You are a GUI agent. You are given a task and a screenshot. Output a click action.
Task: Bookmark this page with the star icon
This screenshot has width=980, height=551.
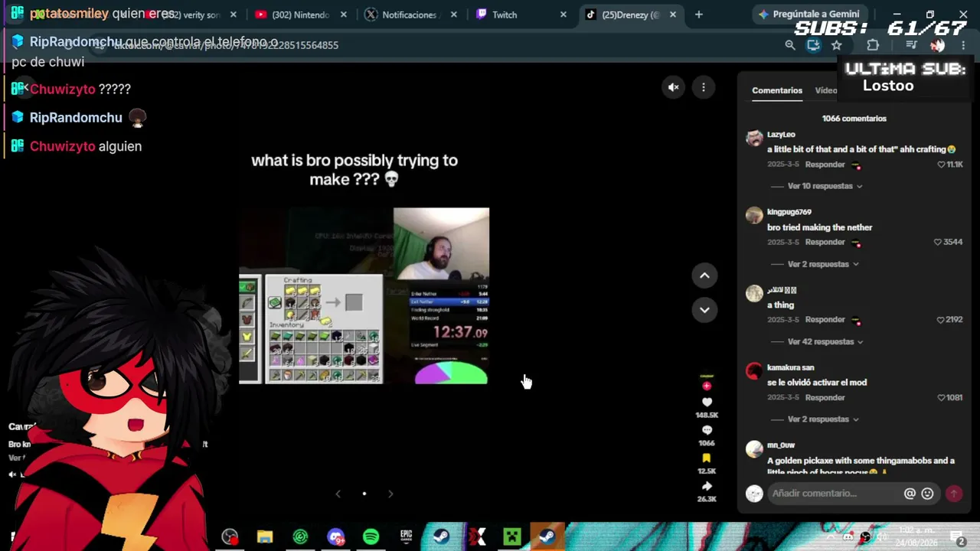click(837, 45)
